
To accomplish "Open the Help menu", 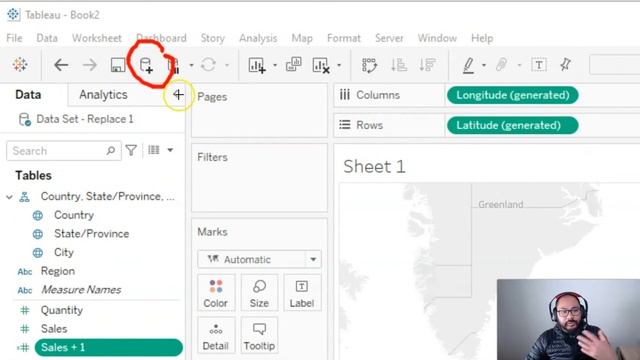I will tap(482, 38).
